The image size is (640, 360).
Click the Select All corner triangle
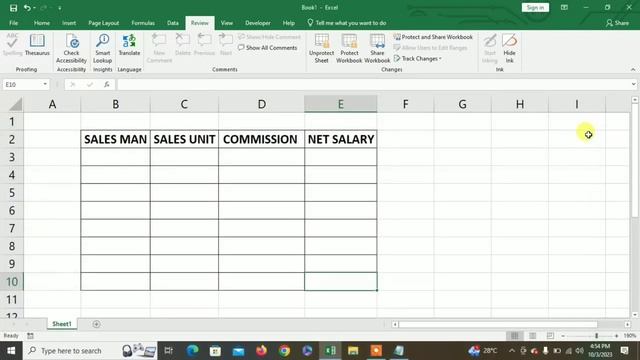16,104
